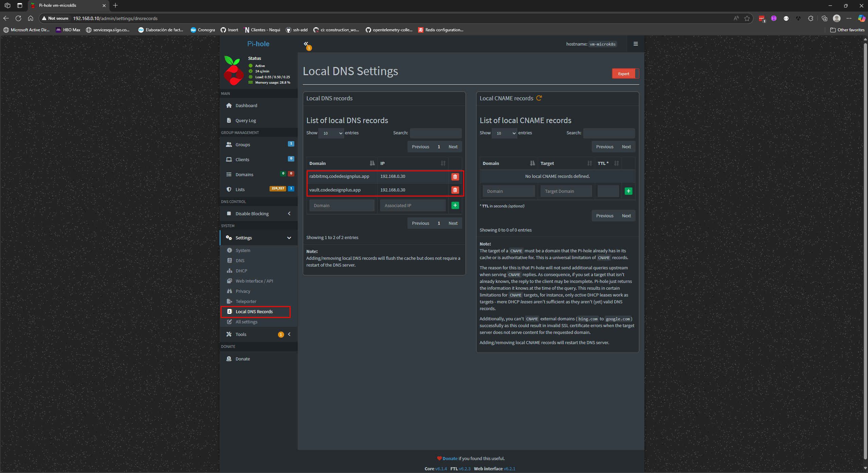Click Next above the DNS records table
Image resolution: width=868 pixels, height=473 pixels.
coord(453,147)
